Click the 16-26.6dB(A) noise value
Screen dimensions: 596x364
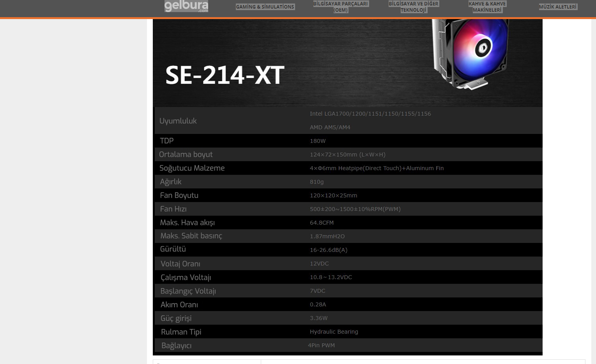coord(329,250)
